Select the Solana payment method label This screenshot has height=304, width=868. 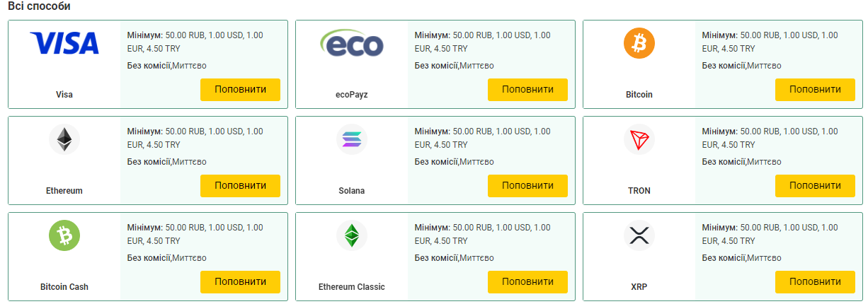tap(352, 191)
